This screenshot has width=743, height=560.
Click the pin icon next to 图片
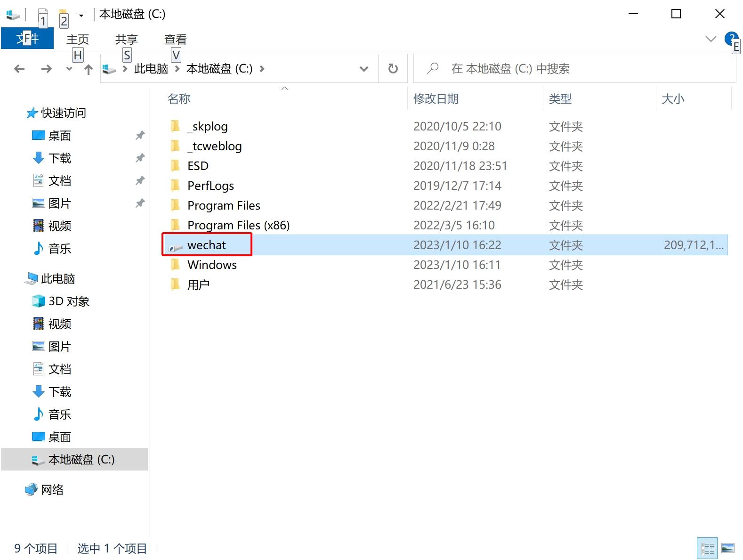[x=140, y=203]
